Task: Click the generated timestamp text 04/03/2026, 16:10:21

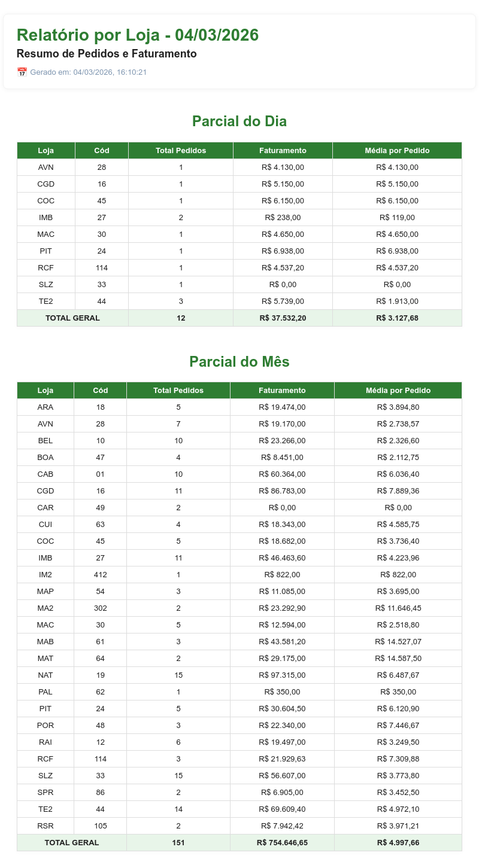Action: click(110, 72)
